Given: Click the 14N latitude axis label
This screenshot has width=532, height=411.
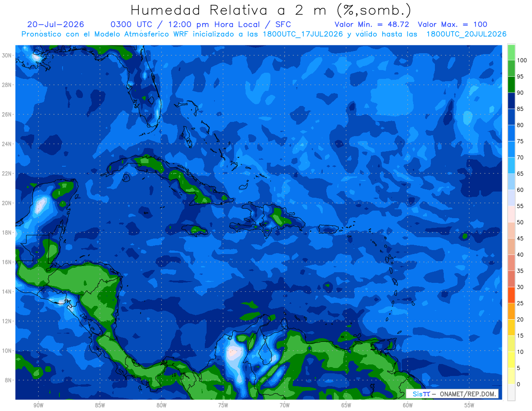Looking at the screenshot, I should (7, 292).
